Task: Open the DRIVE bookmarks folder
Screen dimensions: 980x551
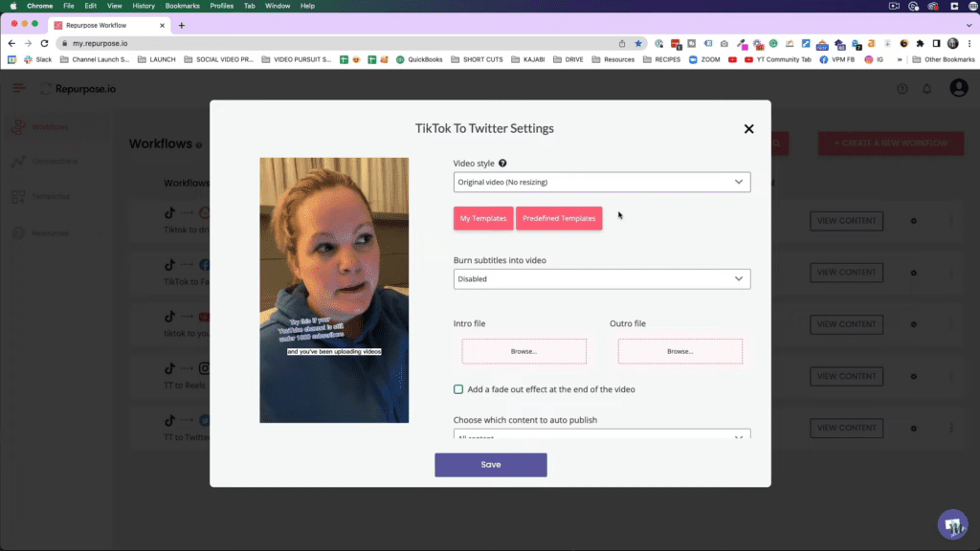Action: [568, 59]
